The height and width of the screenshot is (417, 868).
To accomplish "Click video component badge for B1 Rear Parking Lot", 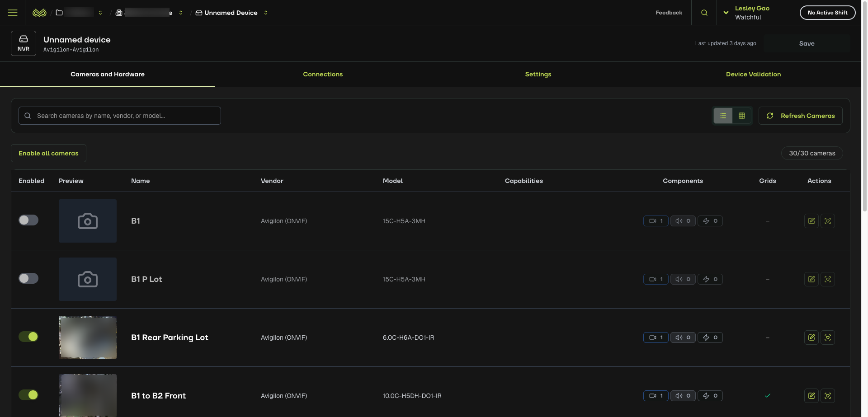I will pos(656,337).
